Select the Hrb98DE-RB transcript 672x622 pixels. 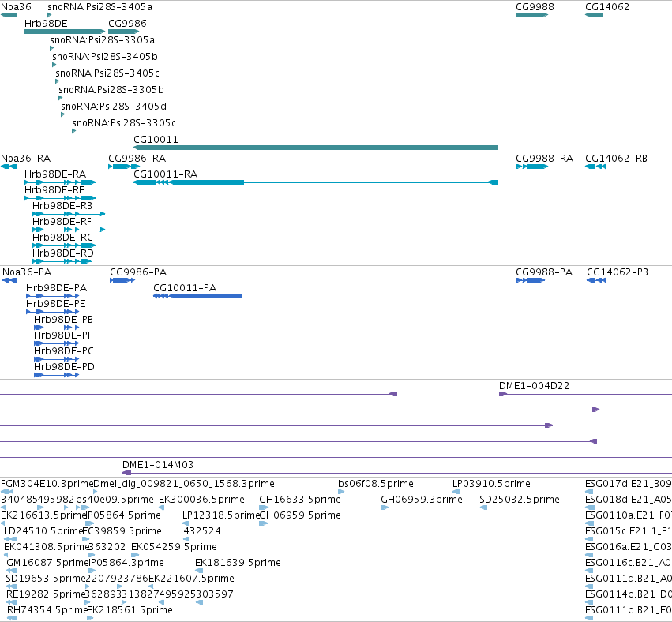pyautogui.click(x=69, y=214)
